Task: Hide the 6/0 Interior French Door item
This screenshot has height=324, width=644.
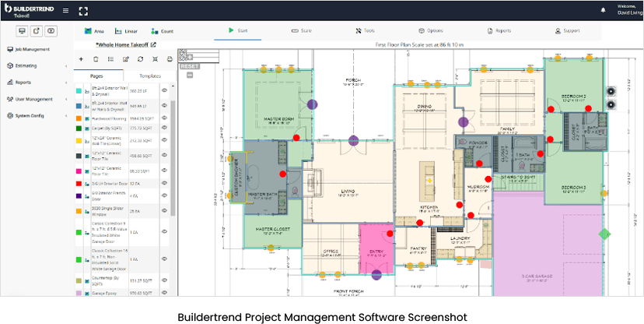Action: [x=164, y=195]
